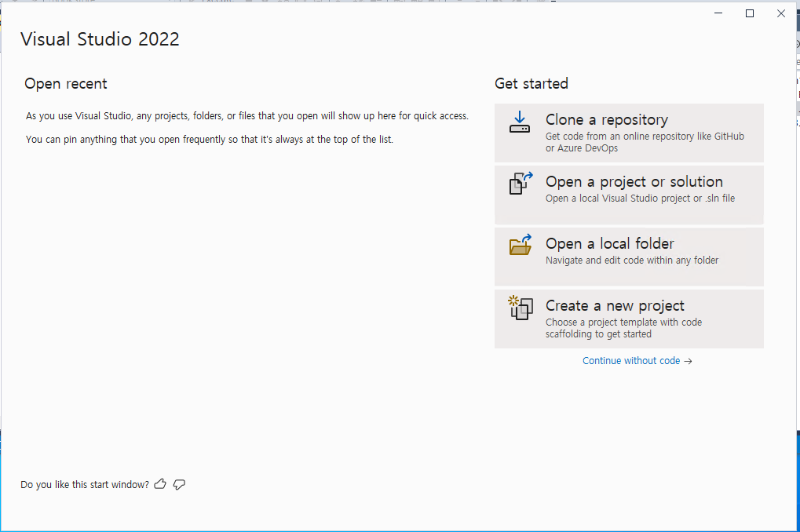The image size is (800, 532).
Task: Click the Get started heading
Action: 532,84
